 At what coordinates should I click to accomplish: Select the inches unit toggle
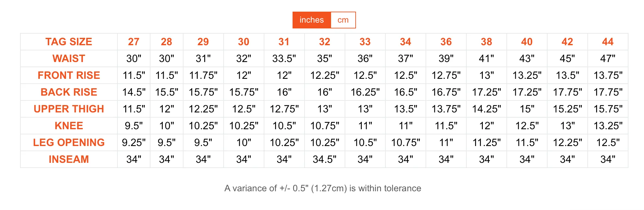click(x=312, y=20)
